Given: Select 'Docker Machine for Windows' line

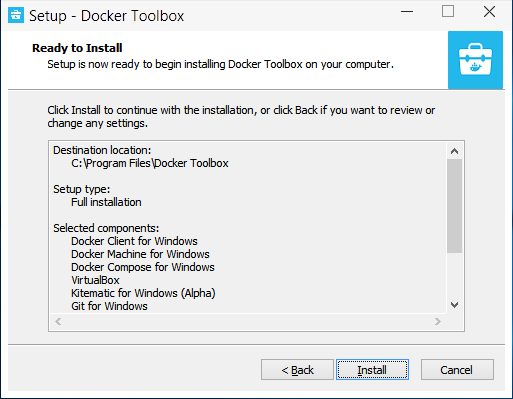Looking at the screenshot, I should coord(140,254).
